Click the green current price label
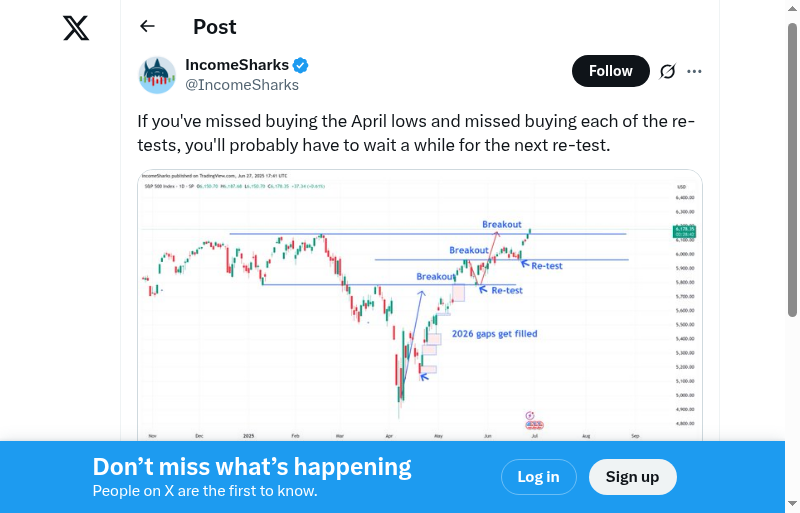 coord(686,232)
